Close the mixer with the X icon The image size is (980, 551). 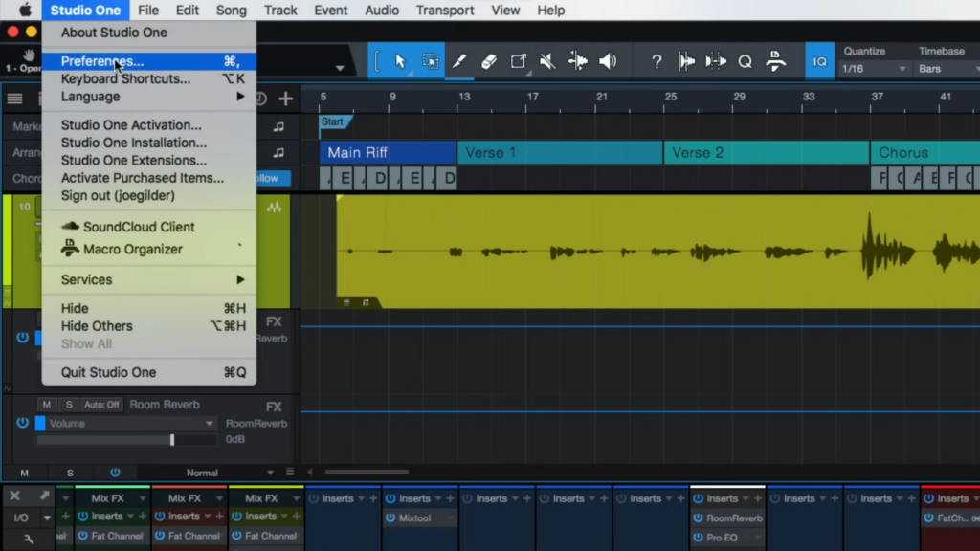coord(14,496)
